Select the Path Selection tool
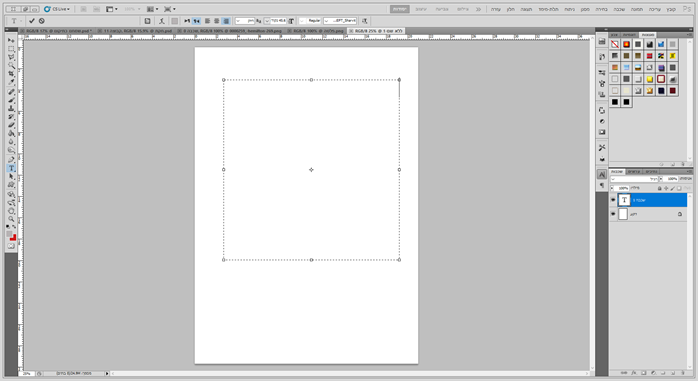The height and width of the screenshot is (381, 698). (x=11, y=177)
